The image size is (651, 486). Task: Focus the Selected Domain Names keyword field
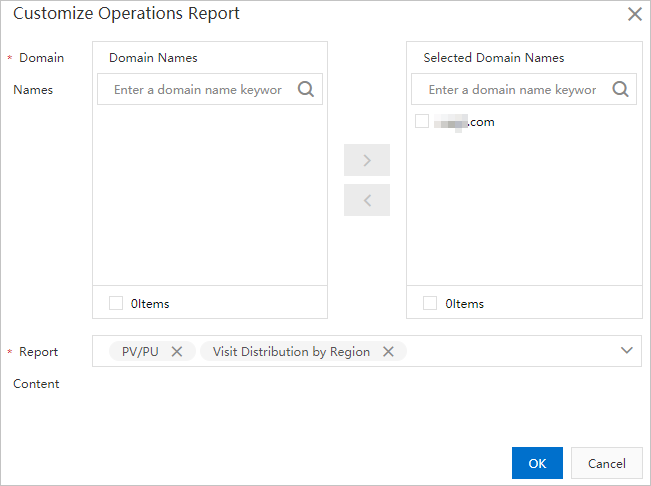click(512, 90)
